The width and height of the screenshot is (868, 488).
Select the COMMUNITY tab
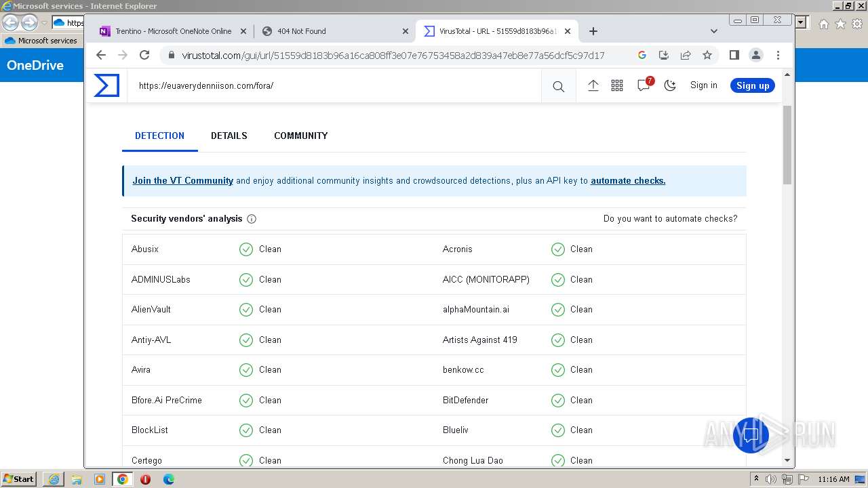(x=300, y=136)
